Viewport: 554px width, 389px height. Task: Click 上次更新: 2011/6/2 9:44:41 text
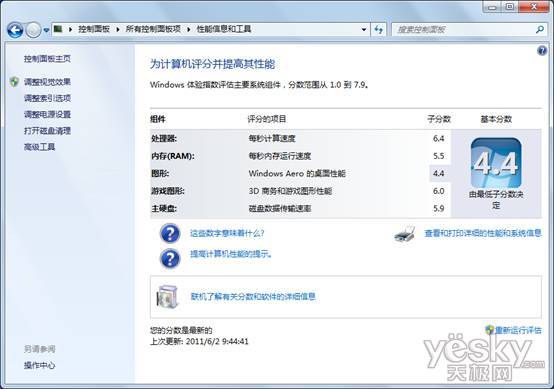click(199, 341)
